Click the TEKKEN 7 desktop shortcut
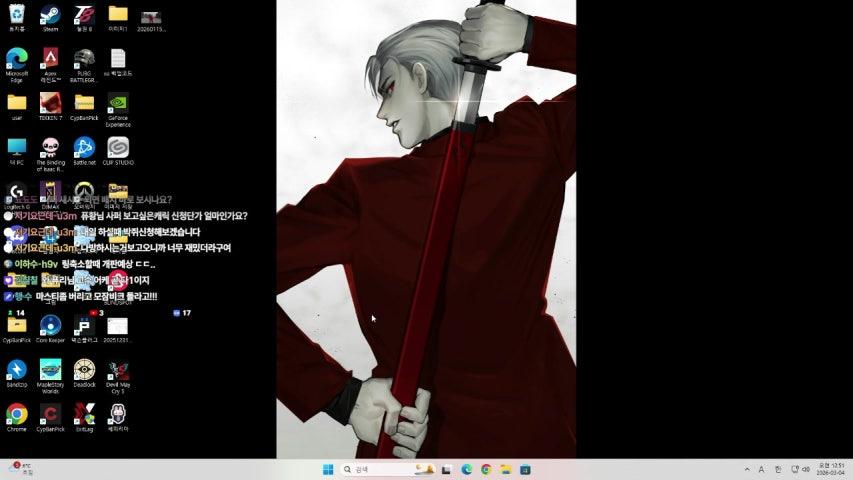853x480 pixels. pyautogui.click(x=50, y=102)
